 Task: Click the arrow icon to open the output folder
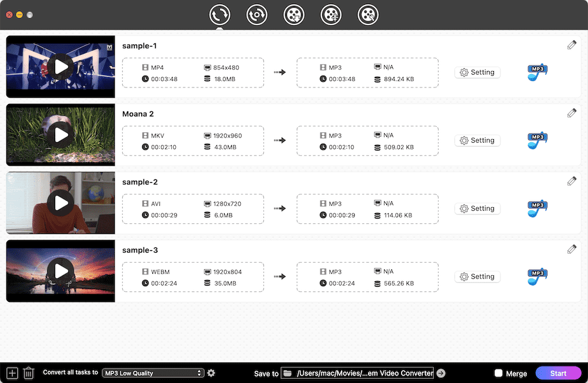[441, 373]
